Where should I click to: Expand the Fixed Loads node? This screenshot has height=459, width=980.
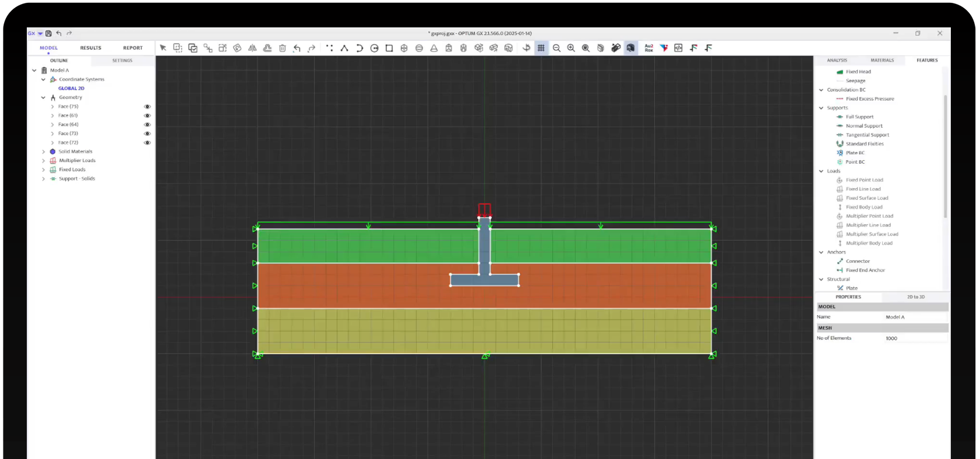click(43, 170)
